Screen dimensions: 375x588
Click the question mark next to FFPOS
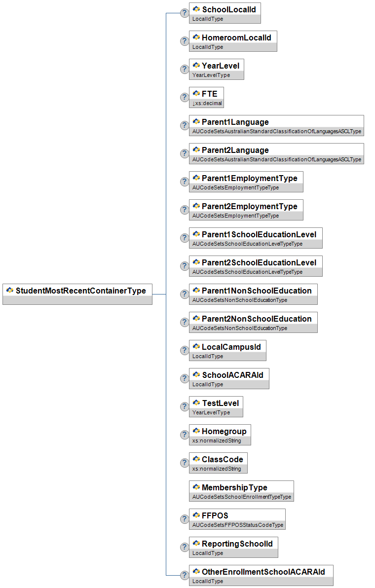coord(184,519)
